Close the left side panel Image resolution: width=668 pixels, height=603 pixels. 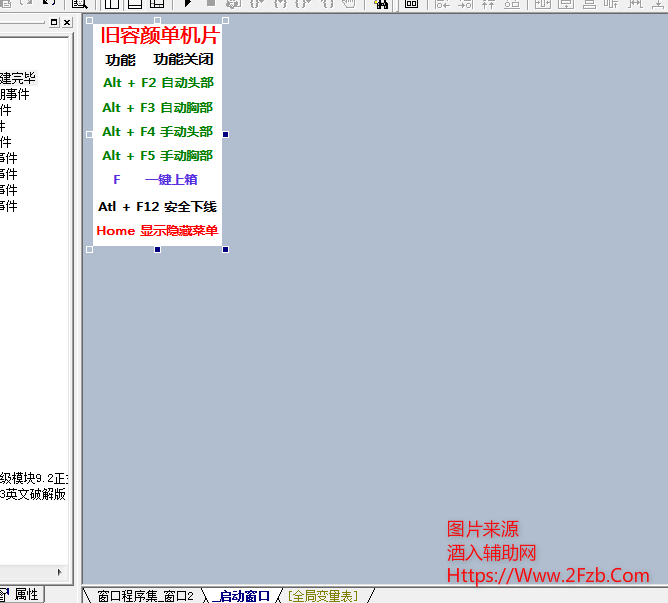click(x=67, y=22)
